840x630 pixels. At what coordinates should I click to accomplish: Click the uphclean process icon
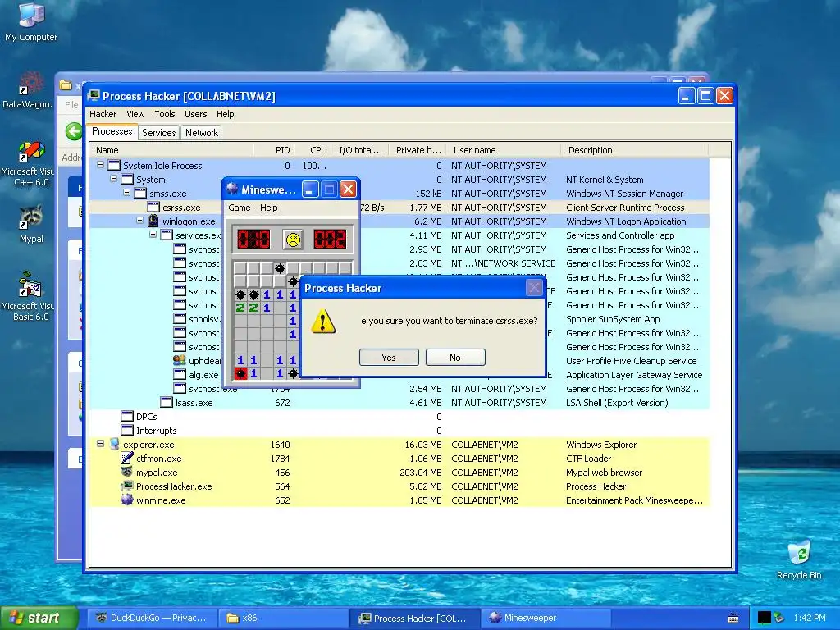coord(180,361)
